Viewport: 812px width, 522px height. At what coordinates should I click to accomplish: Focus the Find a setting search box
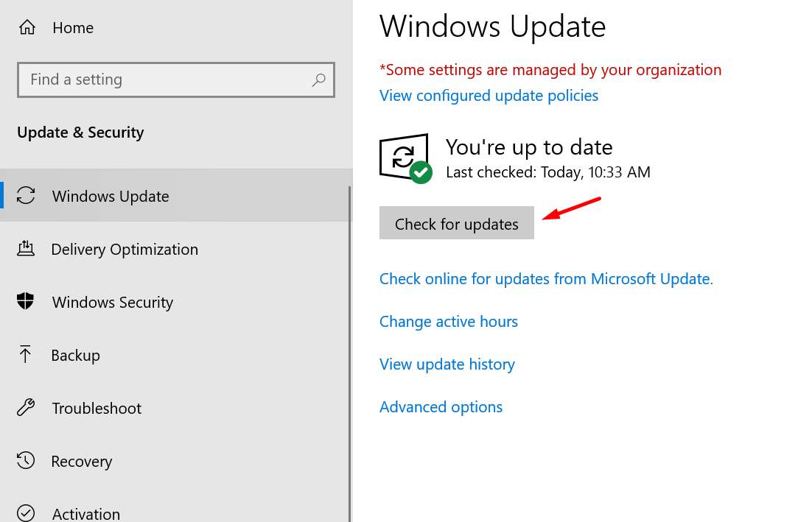[x=176, y=80]
